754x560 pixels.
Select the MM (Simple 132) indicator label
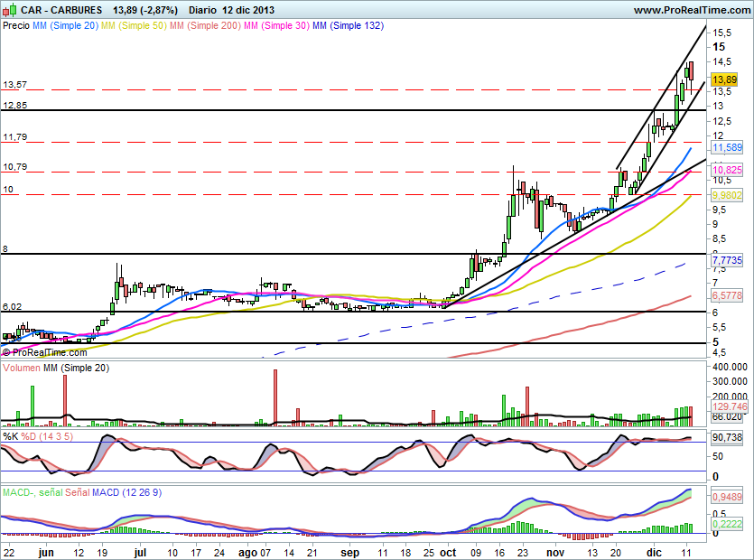pos(347,26)
